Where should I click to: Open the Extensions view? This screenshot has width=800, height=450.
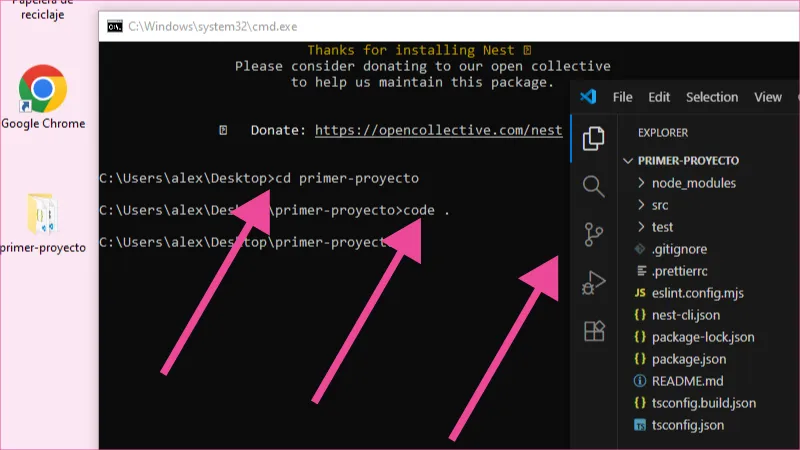coord(594,331)
